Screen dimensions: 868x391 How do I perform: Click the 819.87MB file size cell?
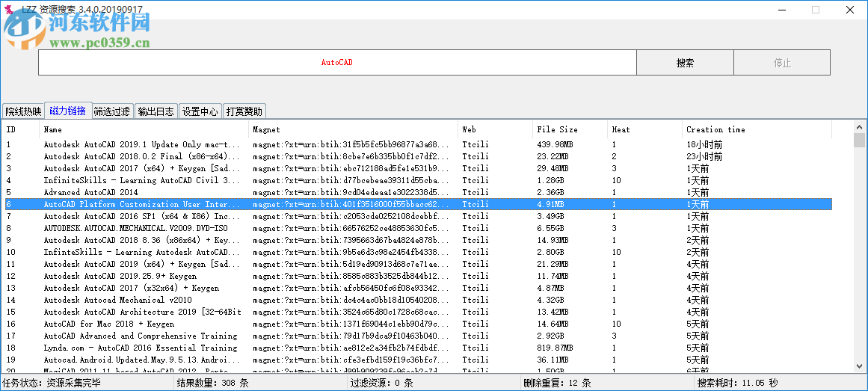point(555,348)
